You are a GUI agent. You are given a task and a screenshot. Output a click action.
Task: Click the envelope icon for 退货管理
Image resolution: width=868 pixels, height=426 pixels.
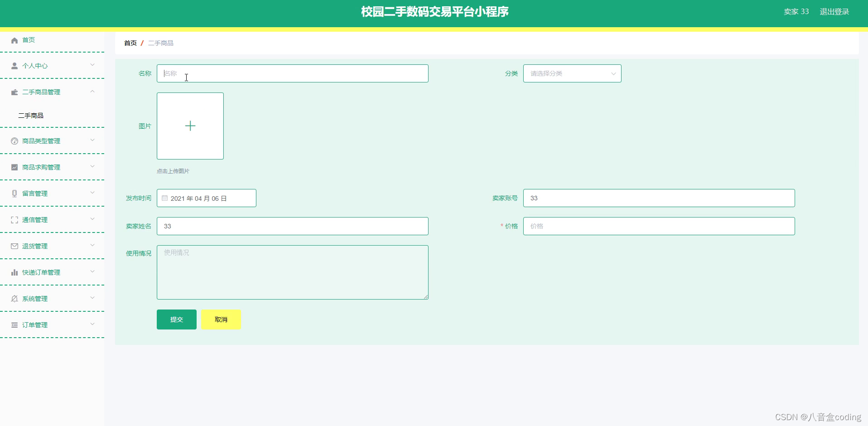[x=14, y=246]
